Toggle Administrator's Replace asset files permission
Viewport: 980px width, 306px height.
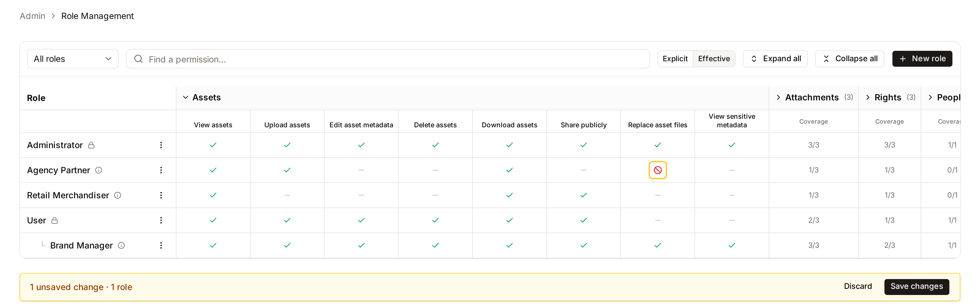tap(658, 145)
